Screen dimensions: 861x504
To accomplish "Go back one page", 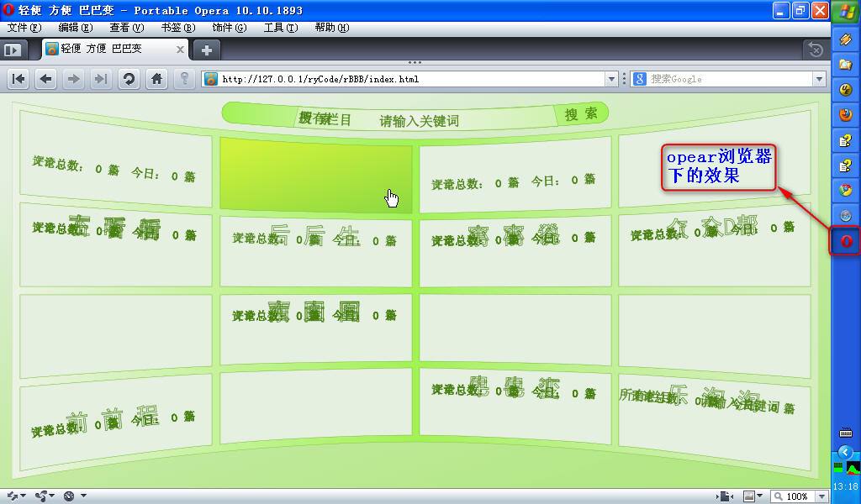I will click(46, 79).
